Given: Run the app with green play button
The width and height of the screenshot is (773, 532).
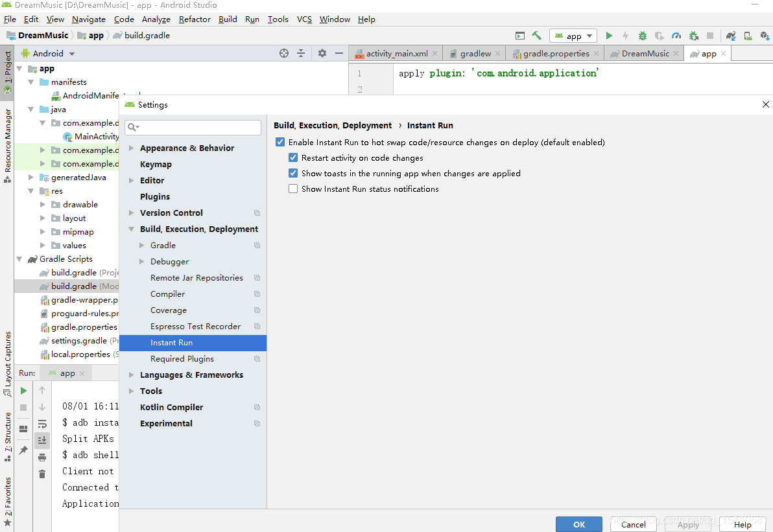Looking at the screenshot, I should pos(610,36).
